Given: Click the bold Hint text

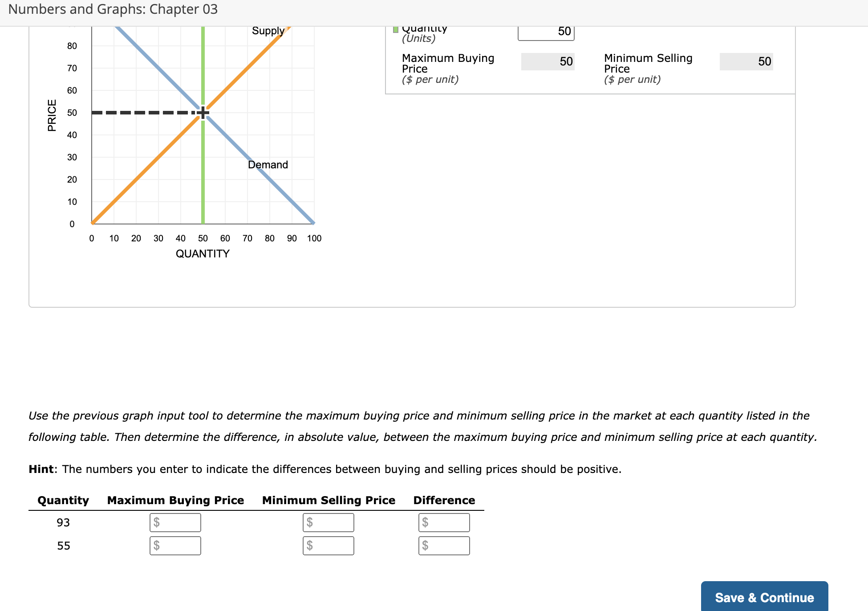Looking at the screenshot, I should [41, 468].
